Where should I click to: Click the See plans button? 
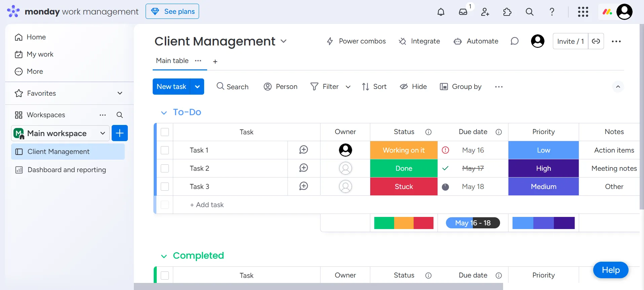point(172,11)
